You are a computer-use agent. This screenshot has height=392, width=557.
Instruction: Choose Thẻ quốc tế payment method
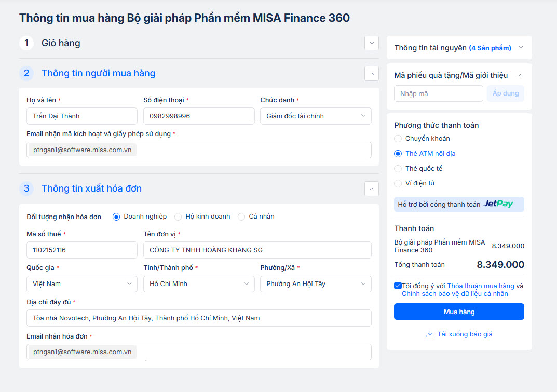pos(398,169)
